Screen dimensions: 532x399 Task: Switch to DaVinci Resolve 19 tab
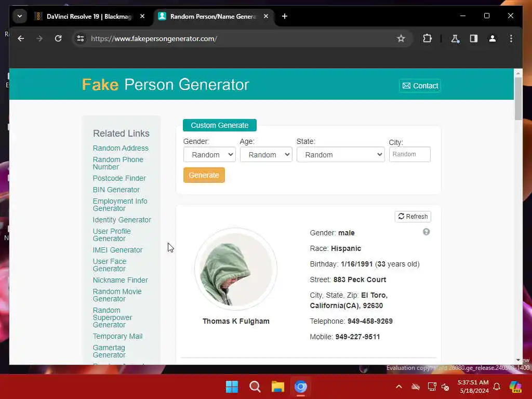point(89,16)
